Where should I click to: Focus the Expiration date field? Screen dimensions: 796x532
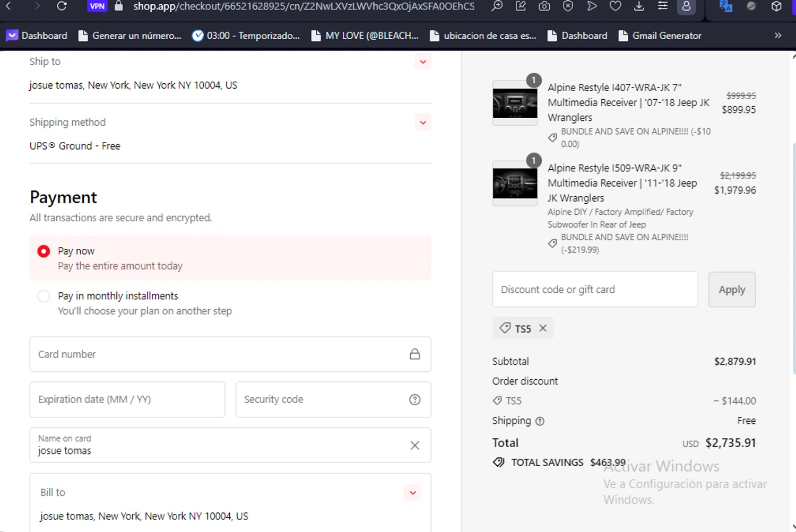(127, 399)
